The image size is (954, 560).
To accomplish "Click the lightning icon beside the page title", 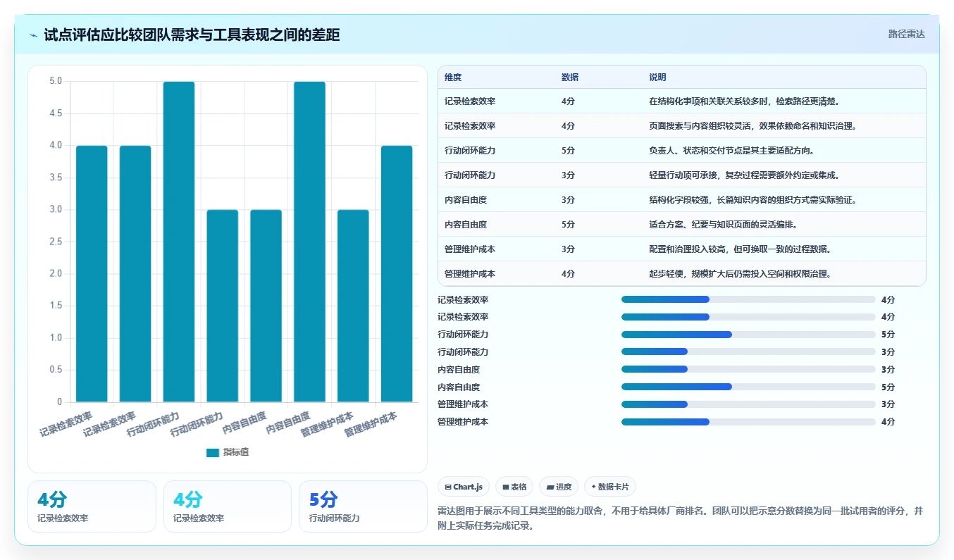I will tap(34, 35).
